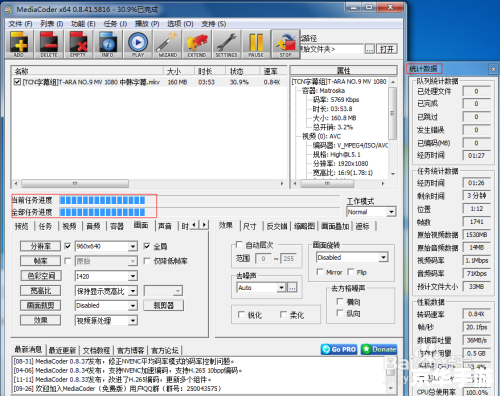Open denoise options ... button
Viewport: 500px width, 396px height.
point(292,287)
